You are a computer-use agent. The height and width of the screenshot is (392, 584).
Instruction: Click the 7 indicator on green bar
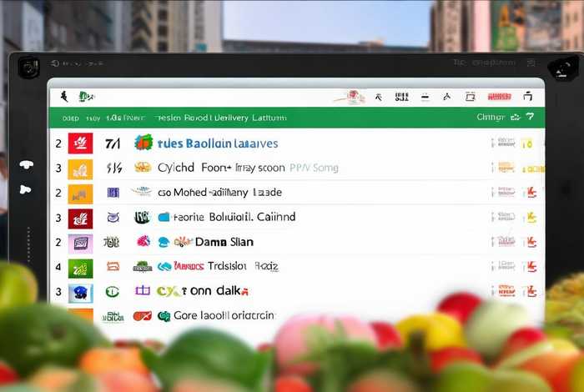pos(530,117)
